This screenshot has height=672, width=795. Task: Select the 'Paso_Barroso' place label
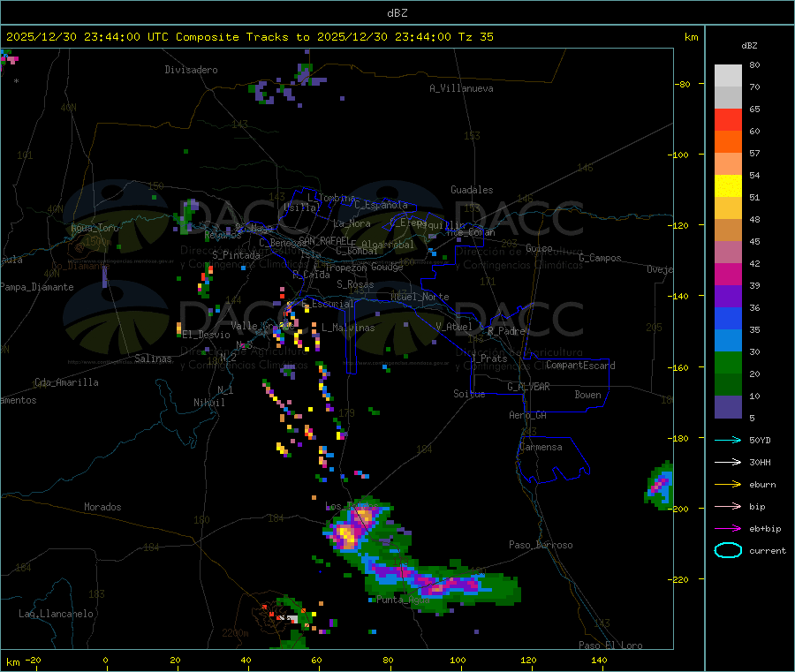(541, 545)
